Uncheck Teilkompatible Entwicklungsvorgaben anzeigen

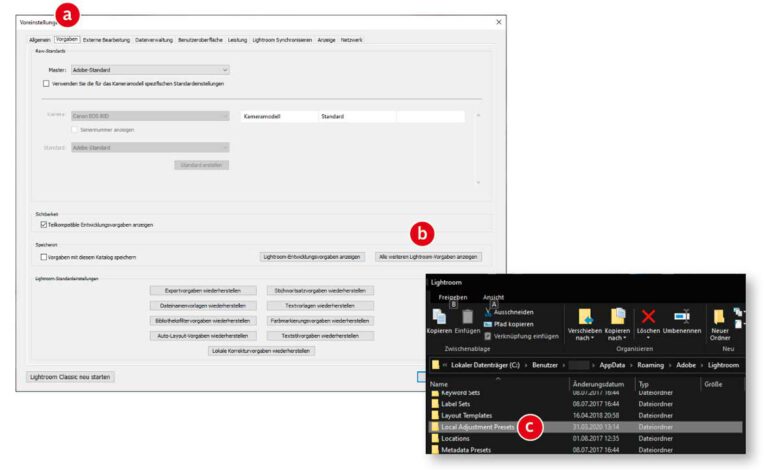pyautogui.click(x=44, y=225)
